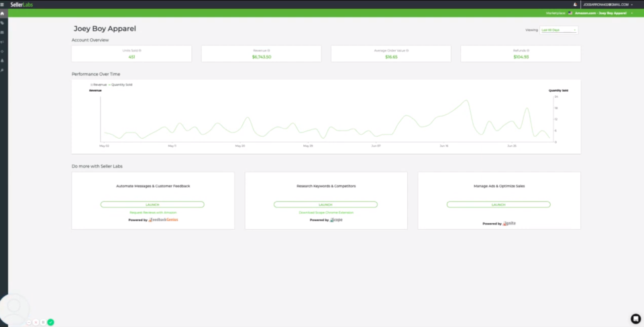This screenshot has height=327, width=644.
Task: Click the May 02 axis label
Action: point(105,145)
